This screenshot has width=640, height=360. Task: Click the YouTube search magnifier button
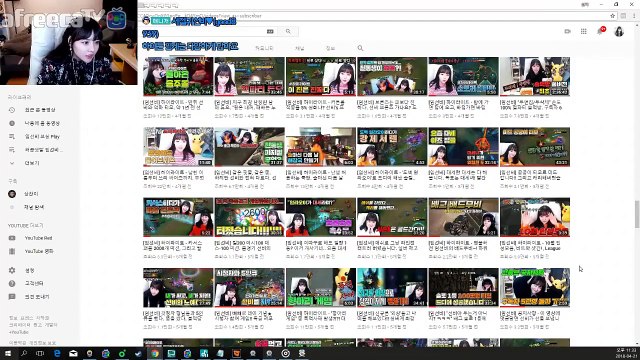click(x=288, y=31)
